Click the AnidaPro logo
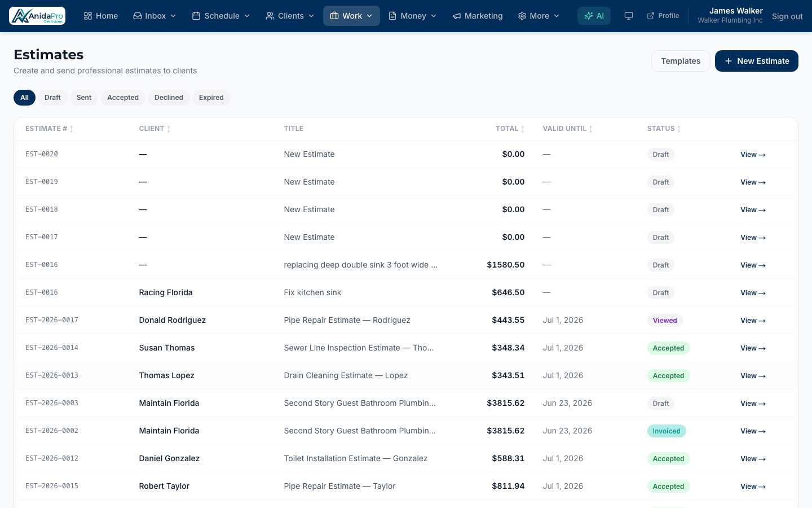This screenshot has width=812, height=508. 37,16
